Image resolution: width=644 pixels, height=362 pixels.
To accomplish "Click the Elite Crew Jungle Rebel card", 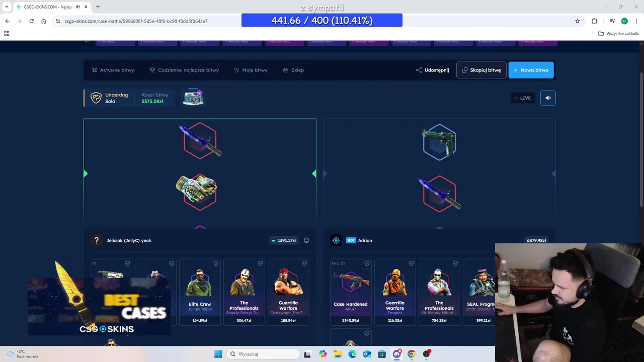I will (x=200, y=292).
